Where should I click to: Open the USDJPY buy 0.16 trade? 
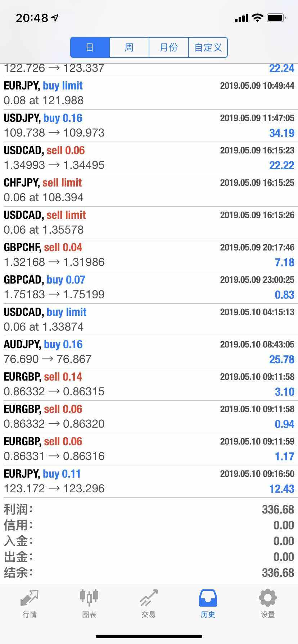149,125
